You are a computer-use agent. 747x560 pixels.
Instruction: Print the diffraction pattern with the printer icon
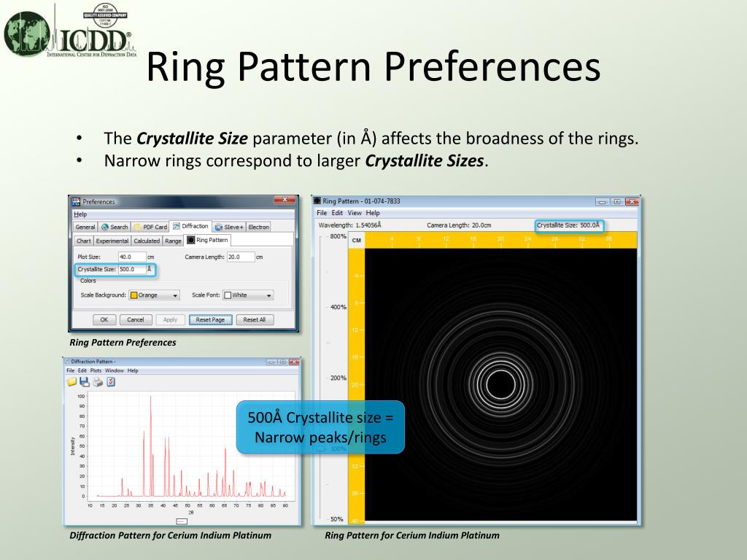pos(98,382)
